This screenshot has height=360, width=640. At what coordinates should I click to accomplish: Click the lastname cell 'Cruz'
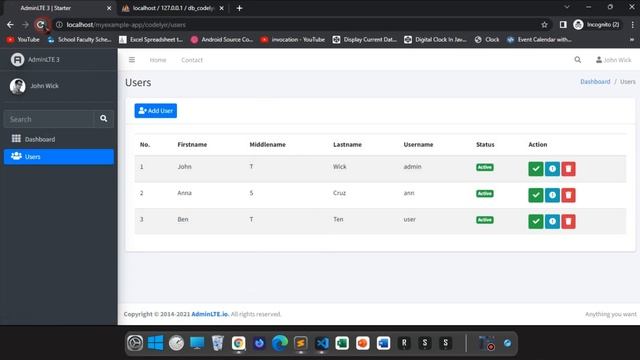pyautogui.click(x=339, y=193)
